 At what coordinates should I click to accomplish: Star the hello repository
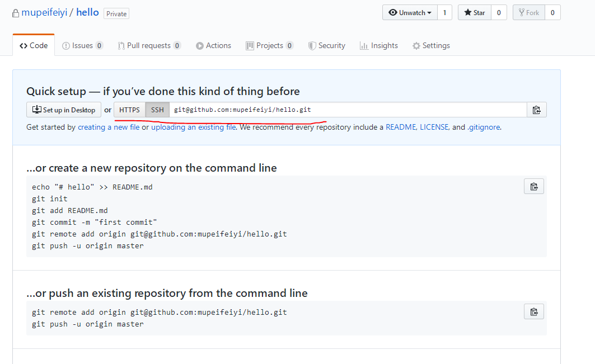click(x=475, y=12)
